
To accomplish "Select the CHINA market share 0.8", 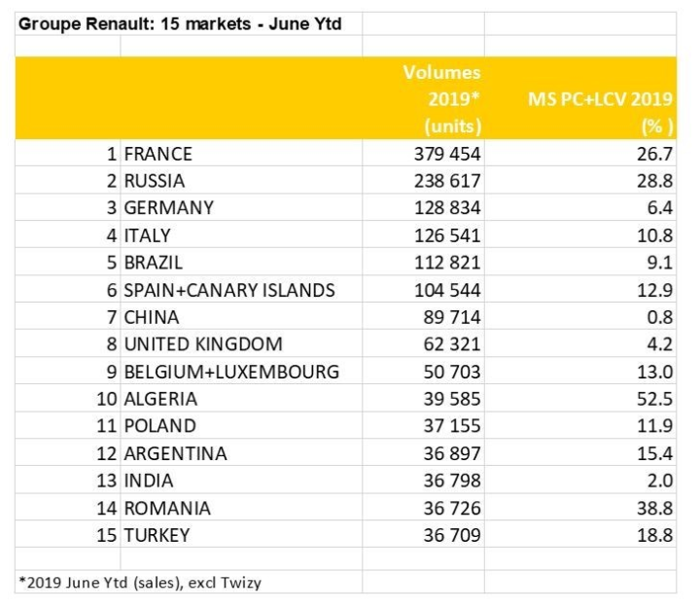I will [x=659, y=317].
